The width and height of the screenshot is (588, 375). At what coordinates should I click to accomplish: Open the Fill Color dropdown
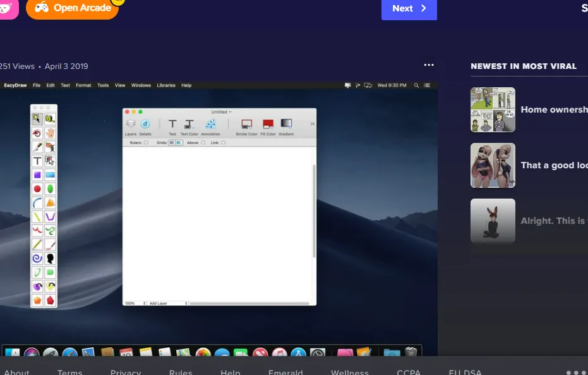coord(268,127)
